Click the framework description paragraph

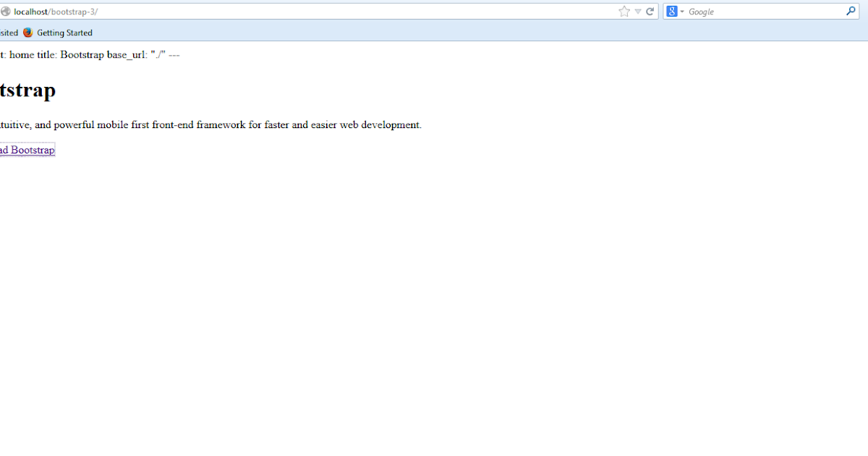pos(210,124)
